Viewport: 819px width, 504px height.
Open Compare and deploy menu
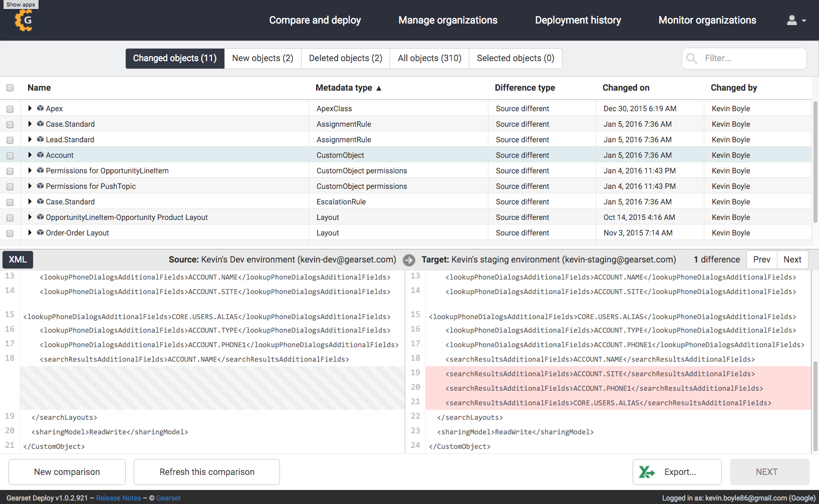pos(315,20)
